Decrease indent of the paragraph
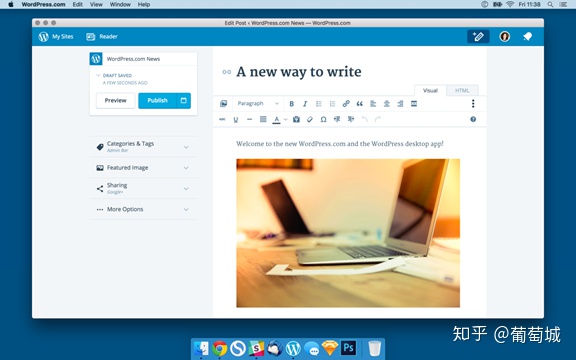Image resolution: width=576 pixels, height=360 pixels. pos(337,119)
